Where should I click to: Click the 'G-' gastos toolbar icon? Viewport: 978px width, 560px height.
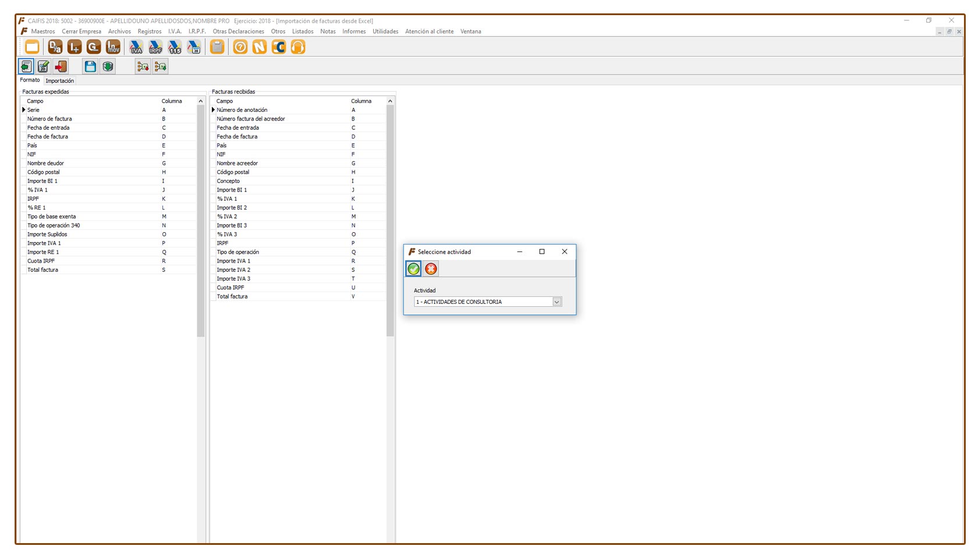click(94, 47)
